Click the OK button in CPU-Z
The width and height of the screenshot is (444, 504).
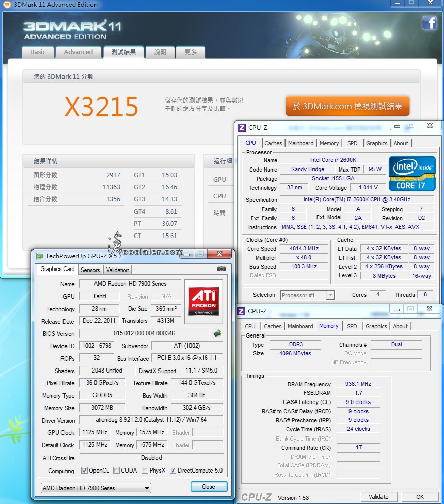click(x=420, y=496)
